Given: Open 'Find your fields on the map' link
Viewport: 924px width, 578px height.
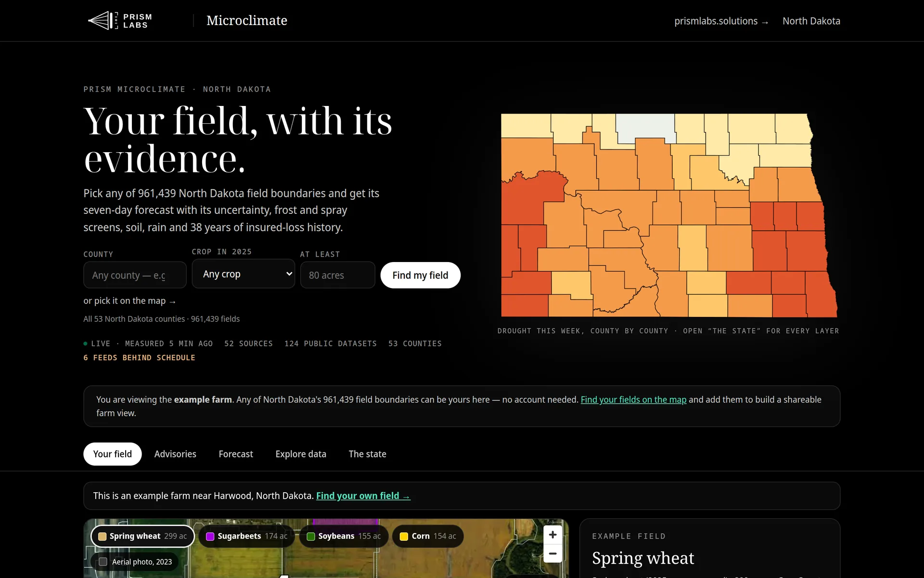Looking at the screenshot, I should coord(633,399).
